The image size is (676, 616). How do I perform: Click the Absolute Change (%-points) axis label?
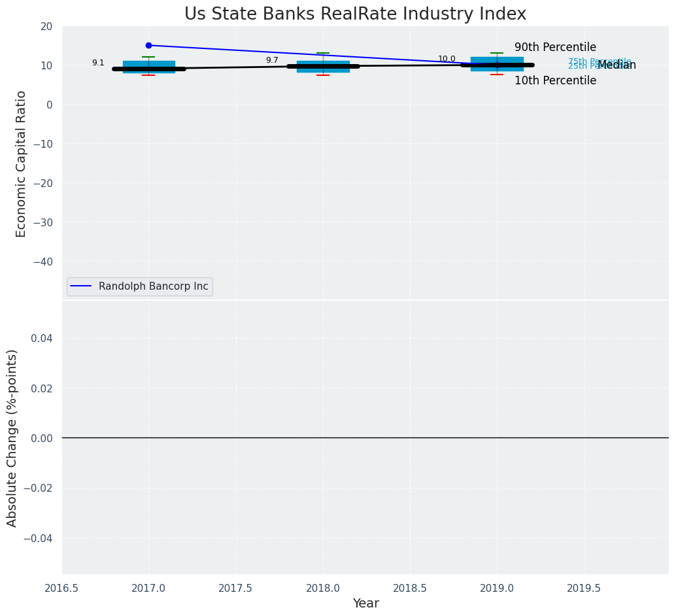(12, 437)
